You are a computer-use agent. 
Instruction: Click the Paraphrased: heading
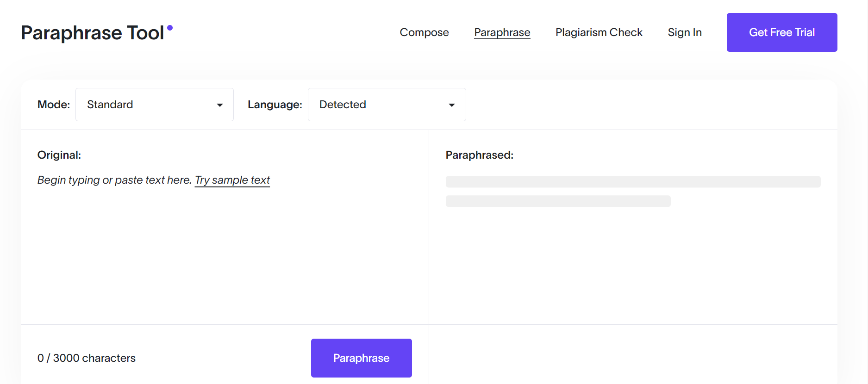(479, 155)
